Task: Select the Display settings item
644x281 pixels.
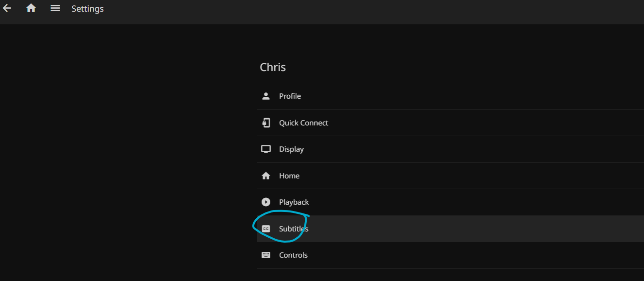Action: (x=291, y=149)
